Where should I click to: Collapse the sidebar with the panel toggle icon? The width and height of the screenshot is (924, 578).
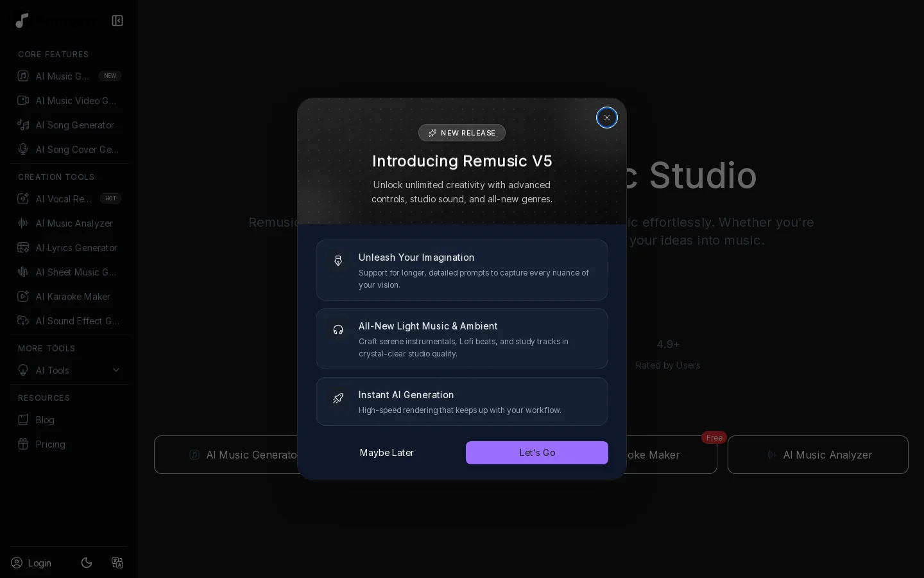(x=117, y=21)
